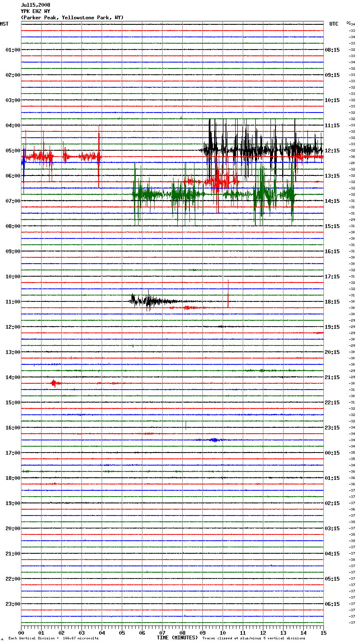Viewport: 357px width, 644px height.
Task: Click the TIME (MINUTES) axis title
Action: coord(177,638)
